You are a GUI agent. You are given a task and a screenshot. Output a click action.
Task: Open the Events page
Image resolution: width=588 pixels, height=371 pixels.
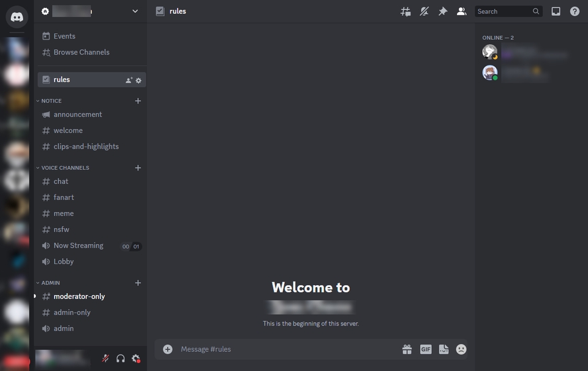(64, 36)
